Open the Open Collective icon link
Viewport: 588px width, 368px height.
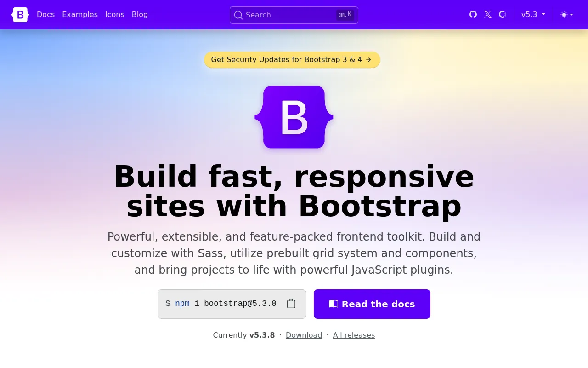pos(503,15)
